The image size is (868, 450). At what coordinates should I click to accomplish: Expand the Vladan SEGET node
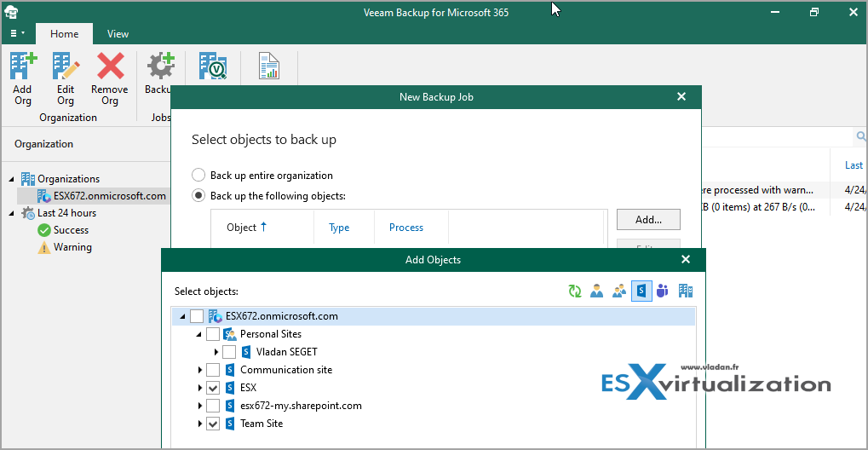[x=216, y=352]
